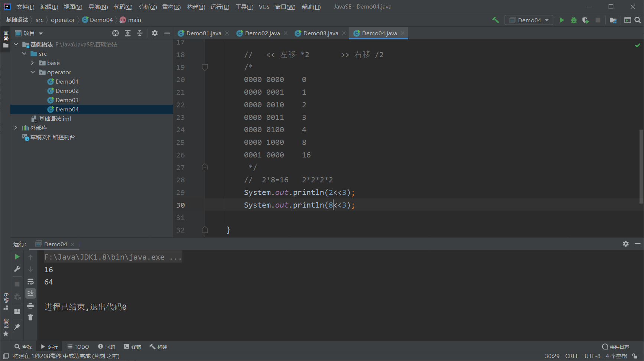Open the 终端 terminal tool window
This screenshot has height=361, width=644.
(x=133, y=347)
